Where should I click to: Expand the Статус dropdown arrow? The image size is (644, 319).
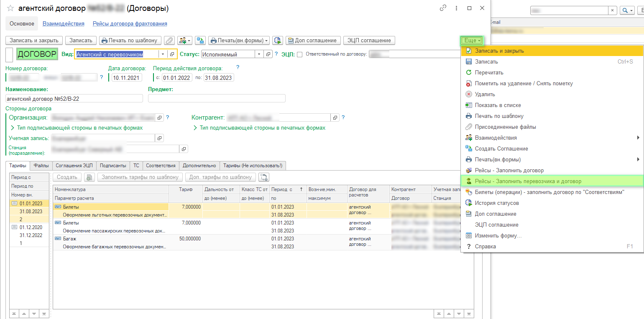click(259, 54)
